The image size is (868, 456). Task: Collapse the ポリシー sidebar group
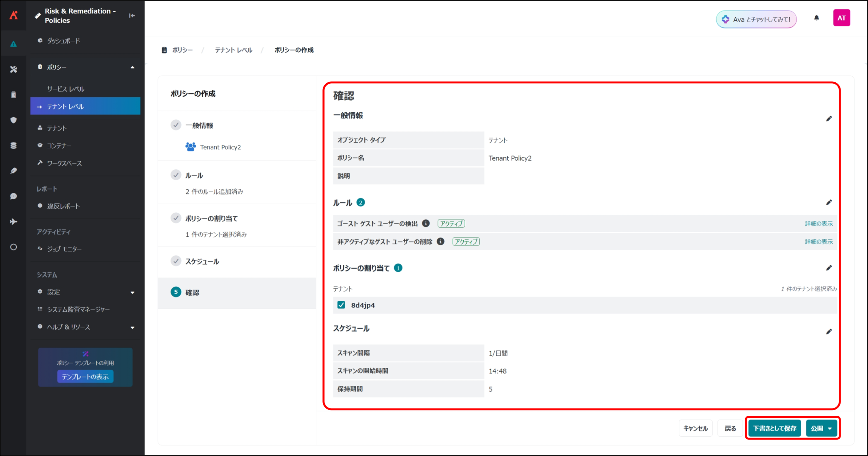click(x=132, y=67)
